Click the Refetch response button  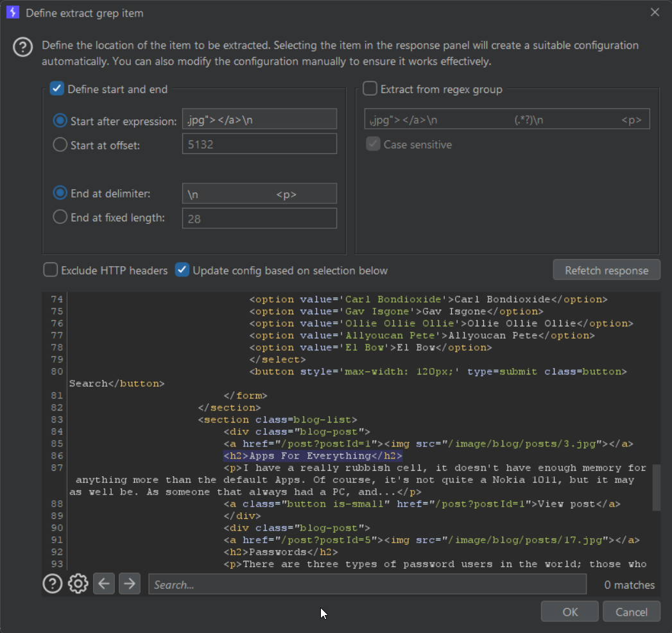click(x=607, y=270)
